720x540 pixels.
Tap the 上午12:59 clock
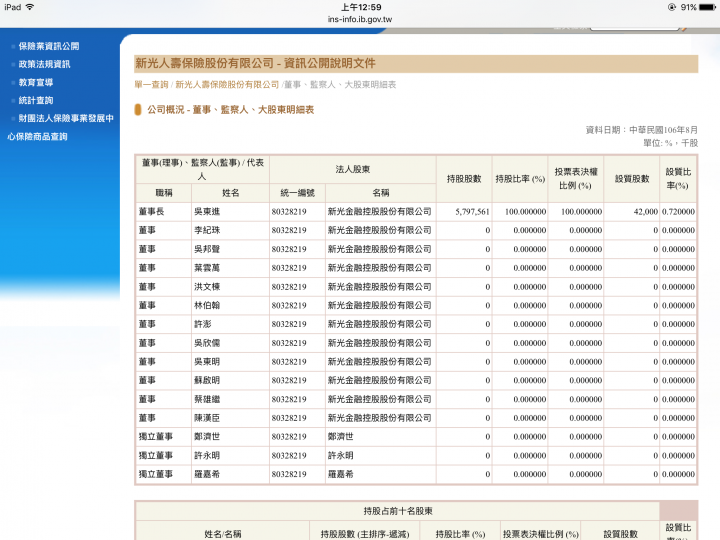(x=361, y=7)
